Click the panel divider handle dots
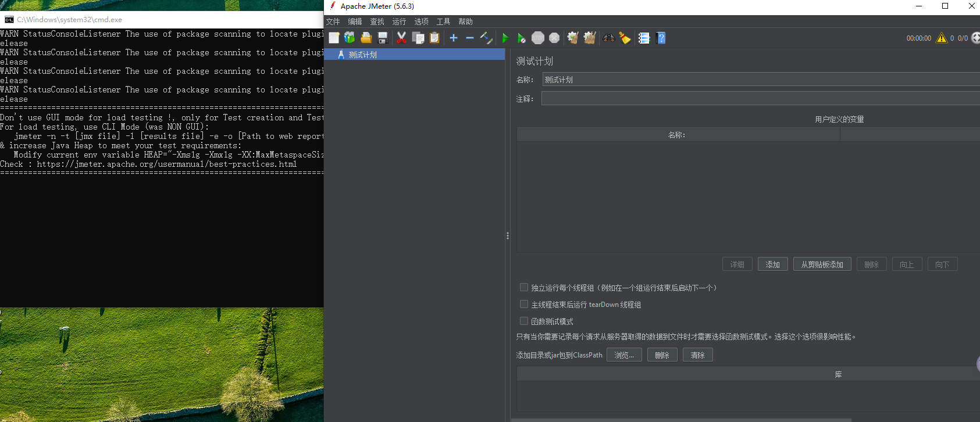This screenshot has width=980, height=422. (508, 236)
